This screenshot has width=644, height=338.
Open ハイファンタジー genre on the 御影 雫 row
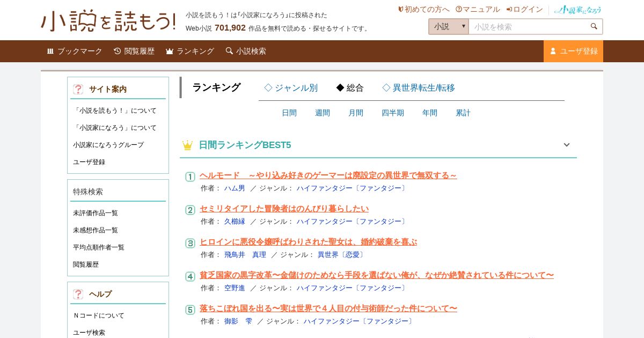pos(360,321)
